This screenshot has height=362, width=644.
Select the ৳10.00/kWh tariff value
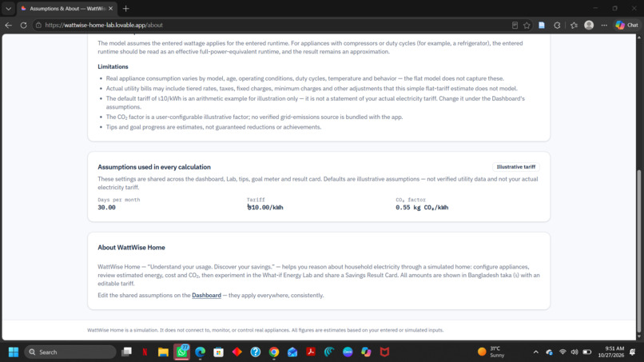pyautogui.click(x=265, y=208)
